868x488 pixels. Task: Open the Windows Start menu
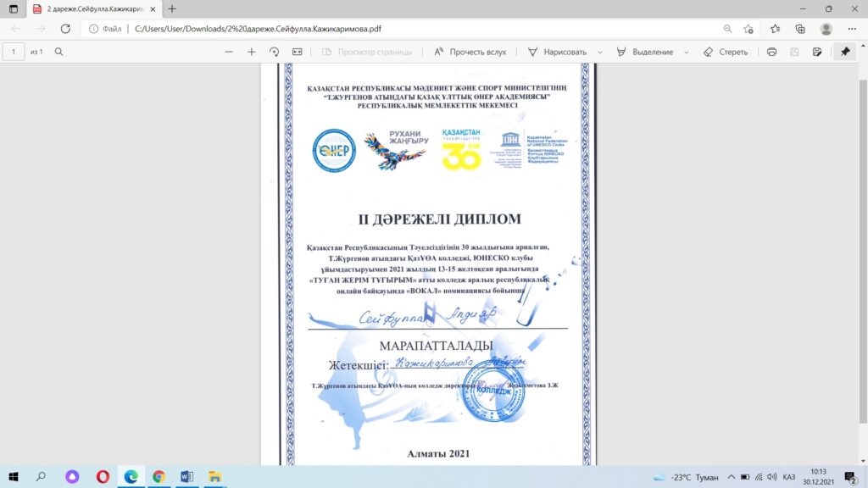(14, 476)
